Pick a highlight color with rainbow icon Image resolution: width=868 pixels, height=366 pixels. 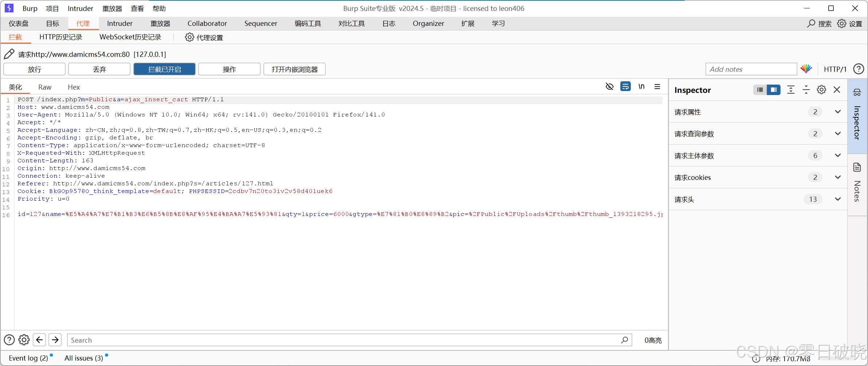tap(806, 69)
